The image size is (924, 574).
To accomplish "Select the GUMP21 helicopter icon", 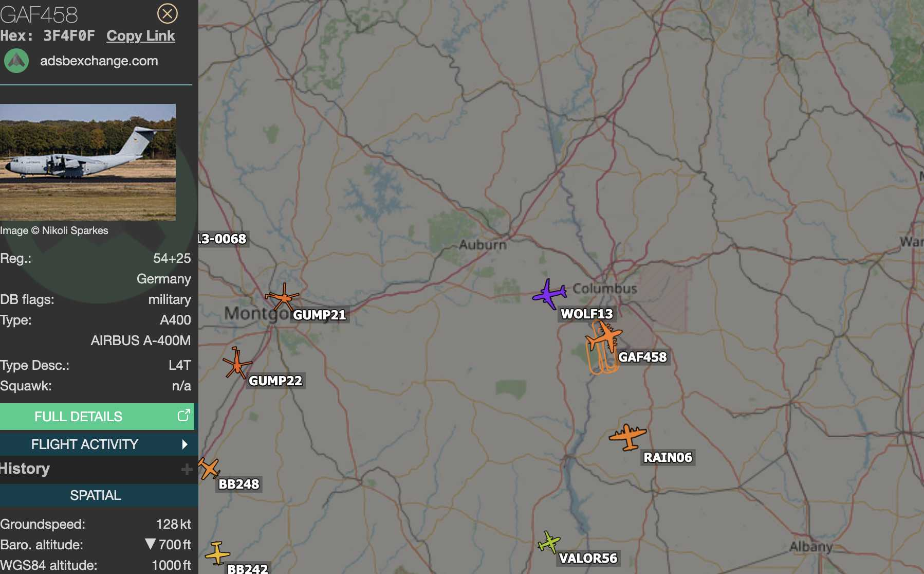I will click(282, 297).
